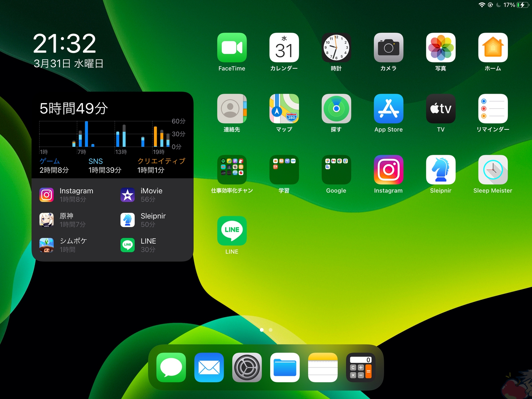This screenshot has width=532, height=399.
Task: Tap the SNS category in Screen Time widget
Action: [105, 166]
